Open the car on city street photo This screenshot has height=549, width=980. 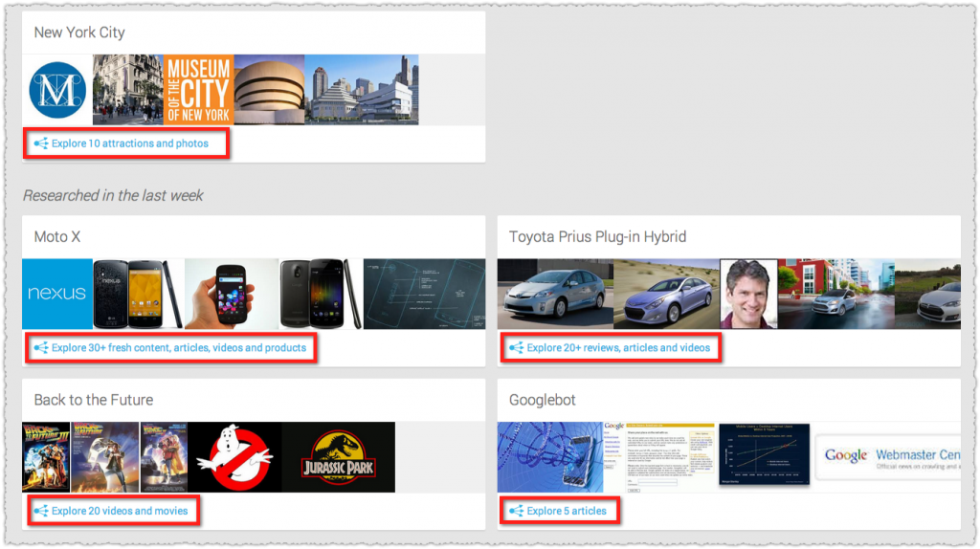click(x=836, y=295)
